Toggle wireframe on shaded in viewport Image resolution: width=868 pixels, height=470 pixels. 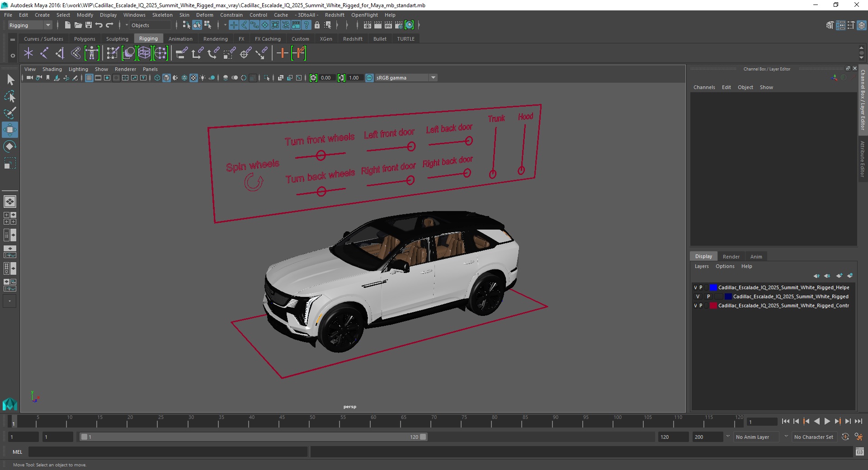[x=184, y=78]
